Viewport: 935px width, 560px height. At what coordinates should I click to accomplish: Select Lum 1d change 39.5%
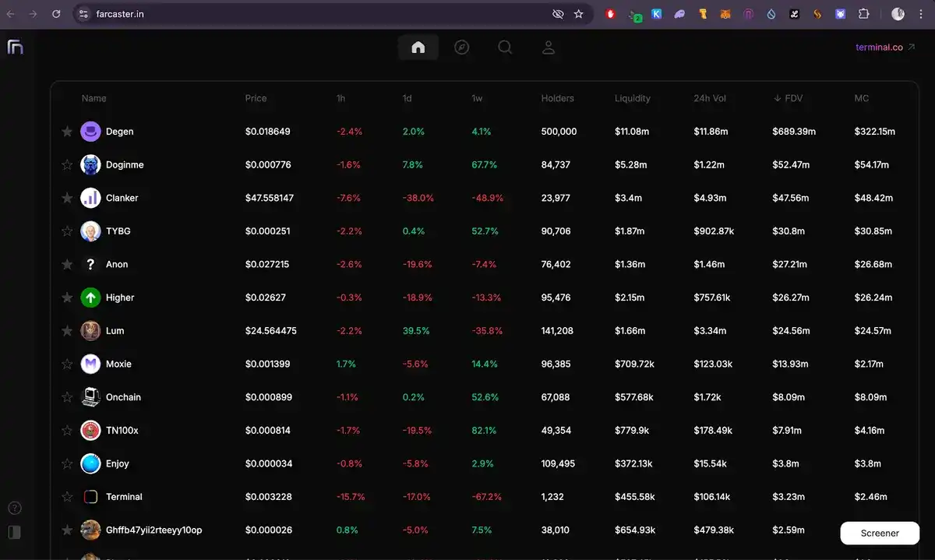[416, 331]
